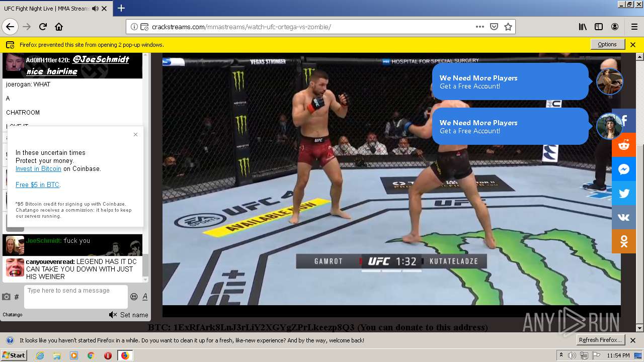
Task: Close the UFC Fight Night Live tab
Action: point(104,9)
